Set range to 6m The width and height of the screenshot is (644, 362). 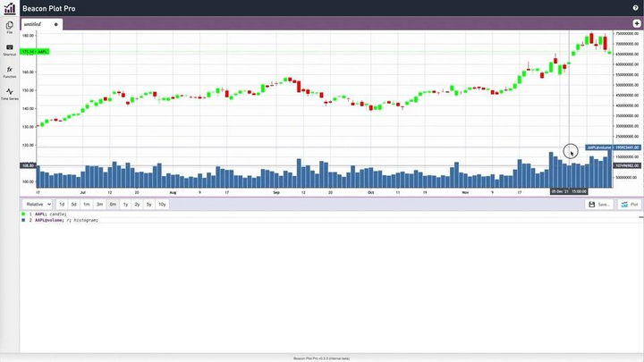coord(113,205)
